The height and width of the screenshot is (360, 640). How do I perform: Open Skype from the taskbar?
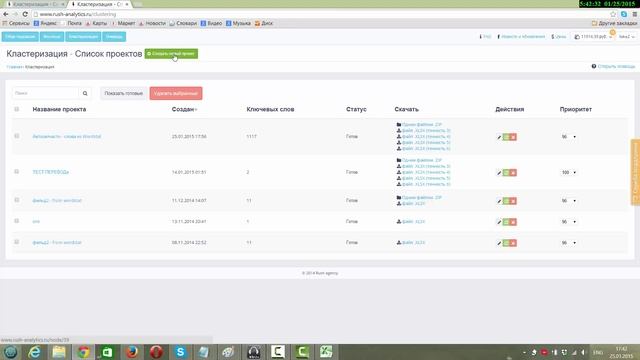(180, 352)
